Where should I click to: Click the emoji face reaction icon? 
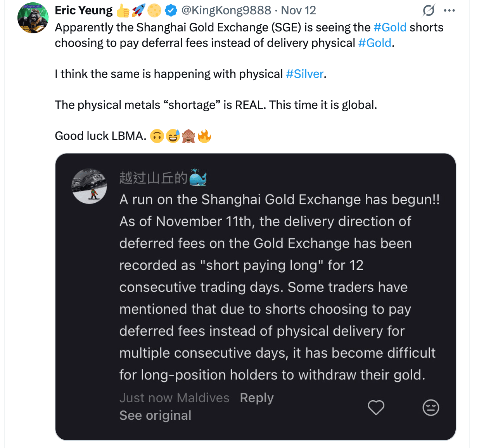click(x=430, y=407)
